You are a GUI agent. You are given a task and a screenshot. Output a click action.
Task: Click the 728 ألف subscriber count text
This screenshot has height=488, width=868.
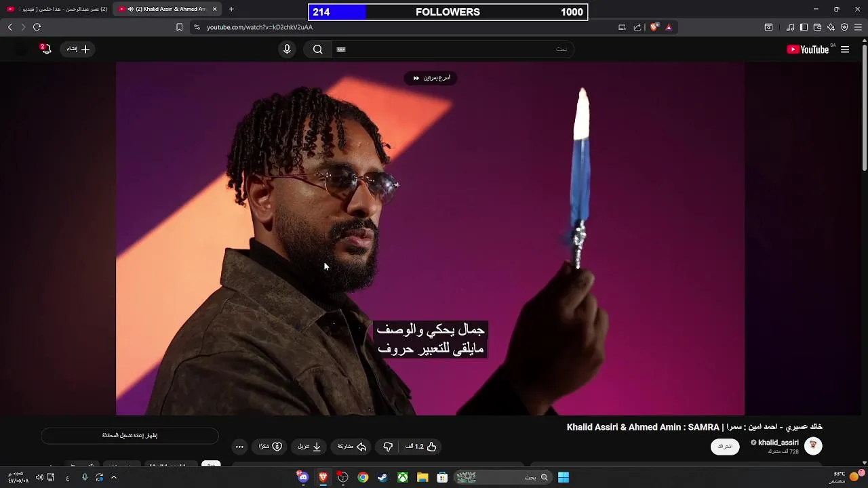(x=783, y=451)
